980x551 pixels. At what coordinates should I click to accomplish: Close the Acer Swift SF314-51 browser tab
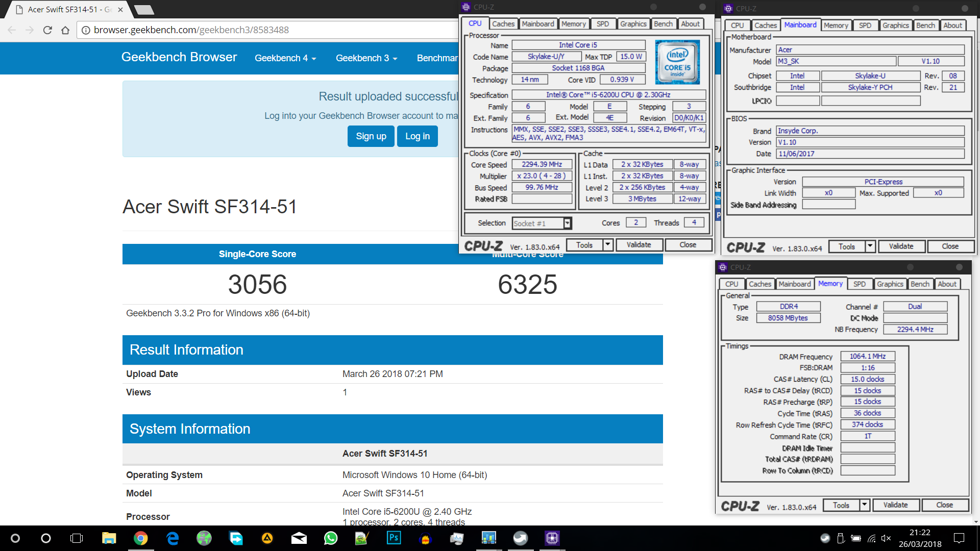[120, 10]
